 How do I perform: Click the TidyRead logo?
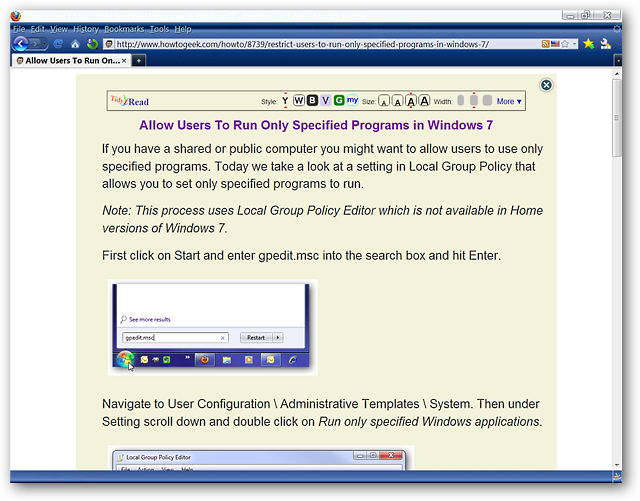click(129, 100)
